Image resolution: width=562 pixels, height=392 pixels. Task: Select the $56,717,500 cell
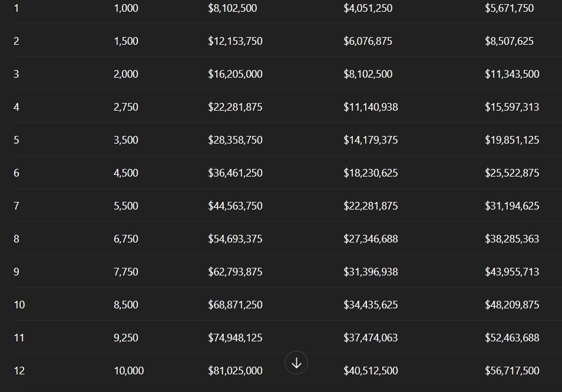pos(511,371)
